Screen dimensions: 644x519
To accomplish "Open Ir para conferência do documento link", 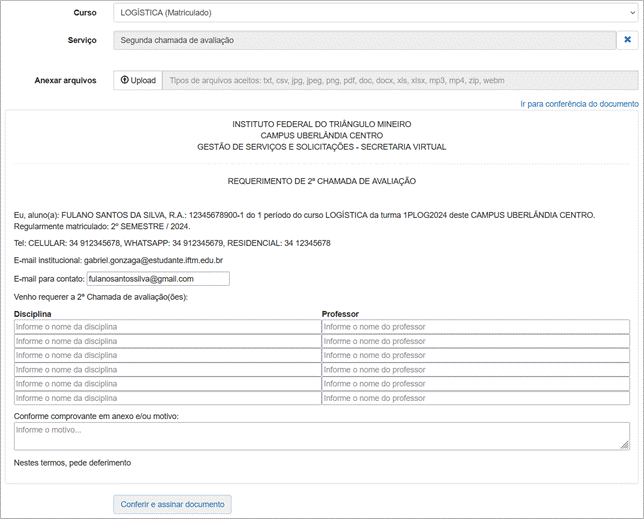I will (579, 104).
